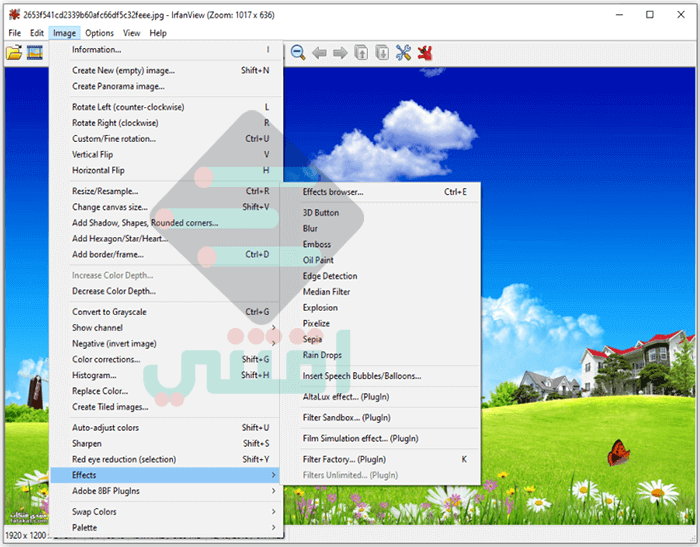Select Red eye reduction (selection)
Screen dimensions: 700x547
166,459
